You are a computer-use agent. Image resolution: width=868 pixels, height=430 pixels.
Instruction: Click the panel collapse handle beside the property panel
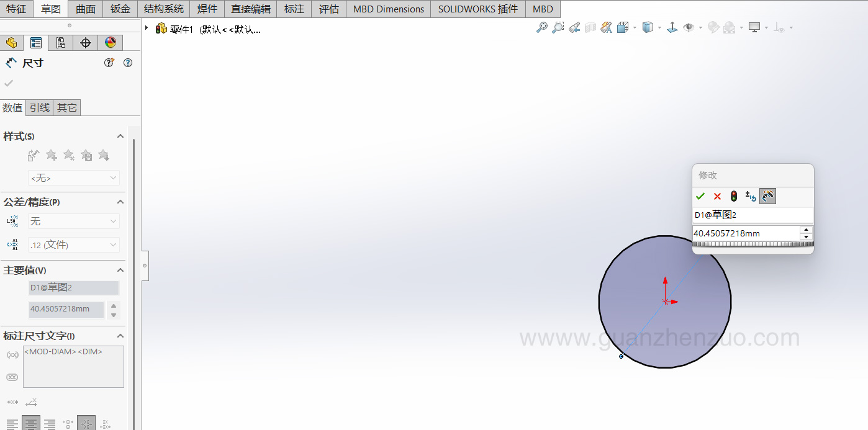145,265
